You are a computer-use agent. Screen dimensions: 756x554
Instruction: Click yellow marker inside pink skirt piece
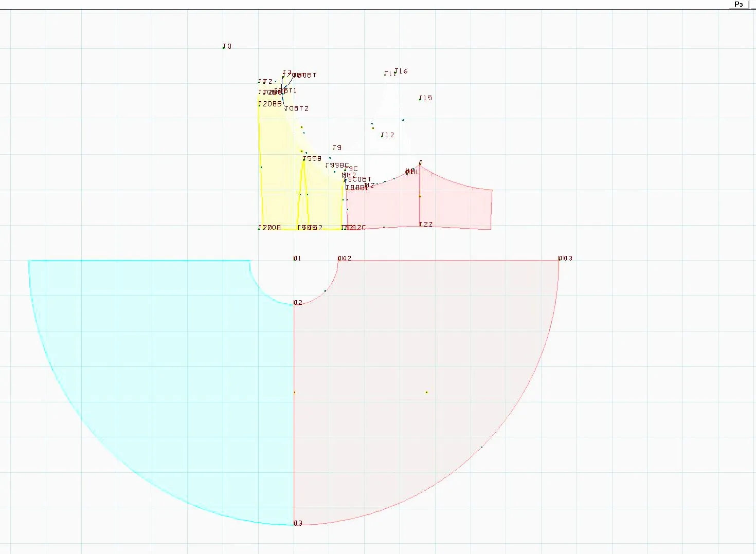click(x=426, y=392)
